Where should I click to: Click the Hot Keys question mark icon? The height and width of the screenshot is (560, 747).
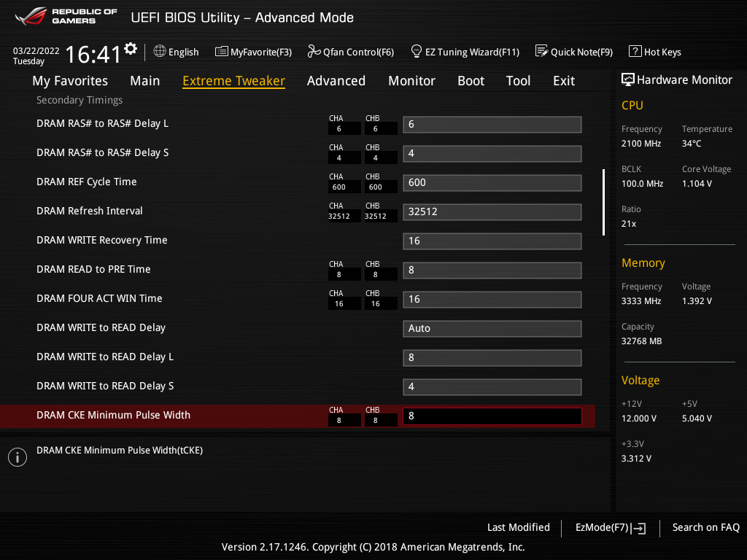coord(635,51)
